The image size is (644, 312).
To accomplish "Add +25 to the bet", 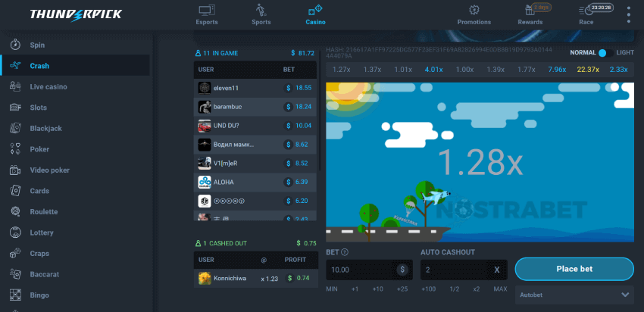I will tap(402, 289).
